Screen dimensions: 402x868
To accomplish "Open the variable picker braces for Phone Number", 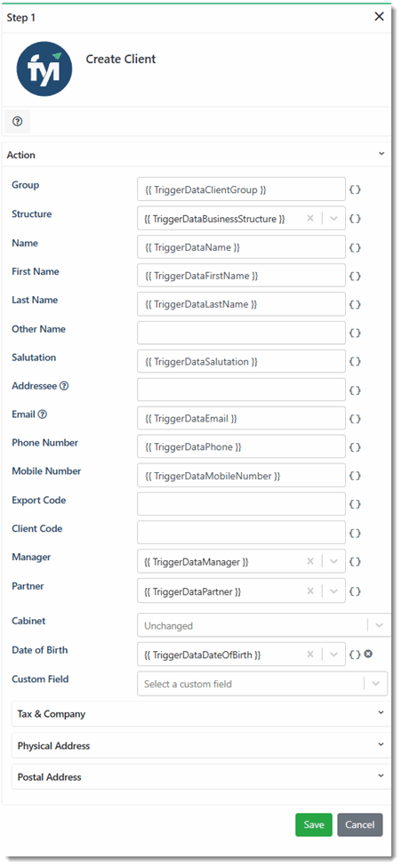I will [356, 446].
